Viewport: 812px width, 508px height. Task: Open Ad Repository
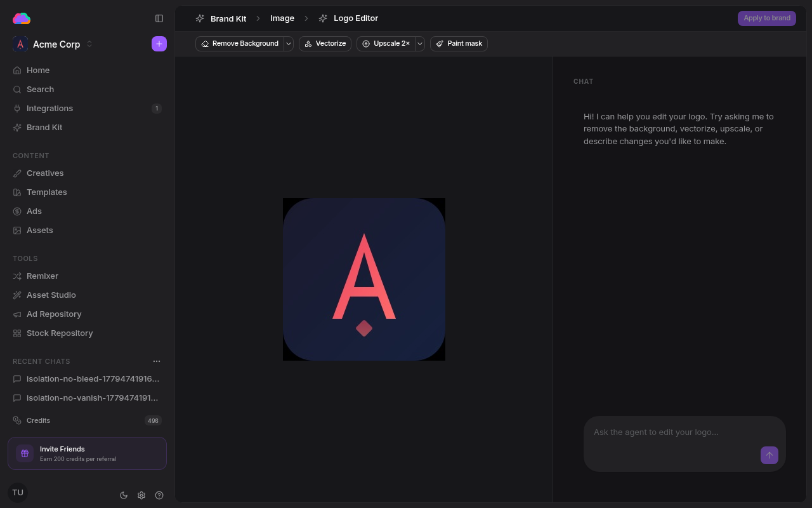coord(87,314)
